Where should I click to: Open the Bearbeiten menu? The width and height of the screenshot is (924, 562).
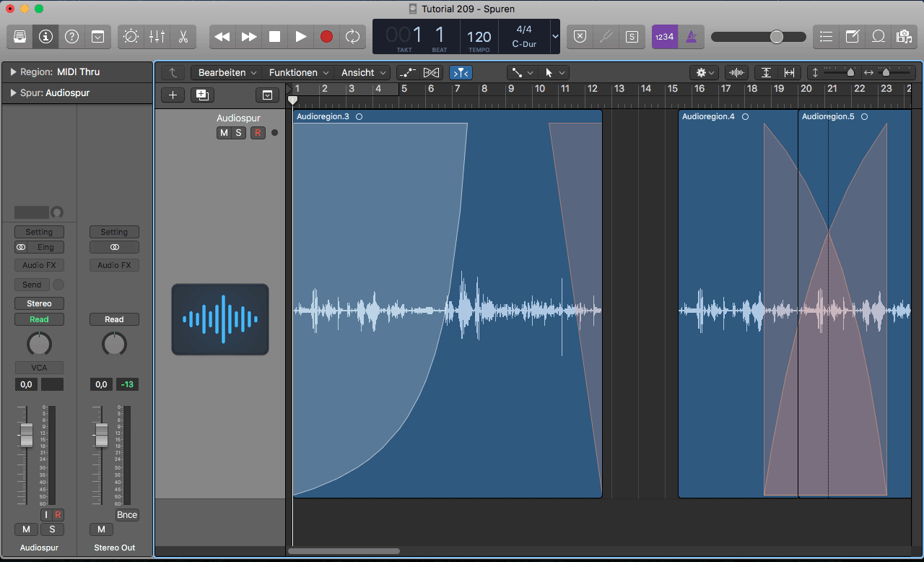click(227, 73)
